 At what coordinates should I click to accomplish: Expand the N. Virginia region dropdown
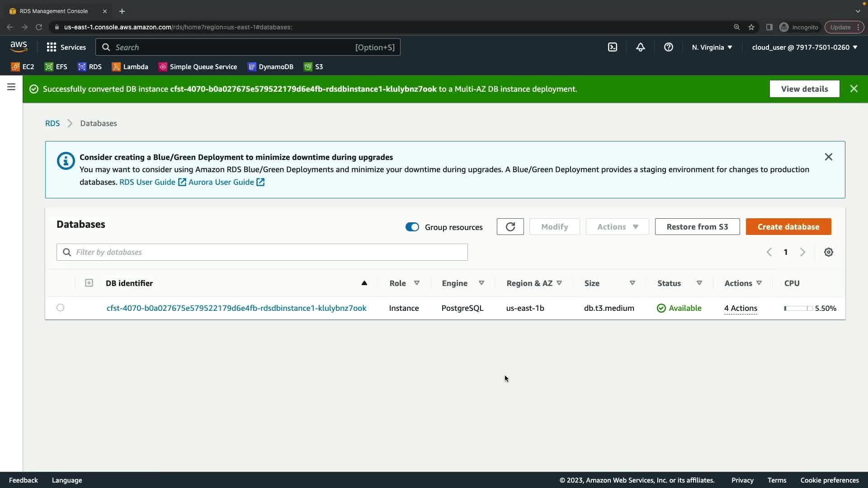click(712, 47)
